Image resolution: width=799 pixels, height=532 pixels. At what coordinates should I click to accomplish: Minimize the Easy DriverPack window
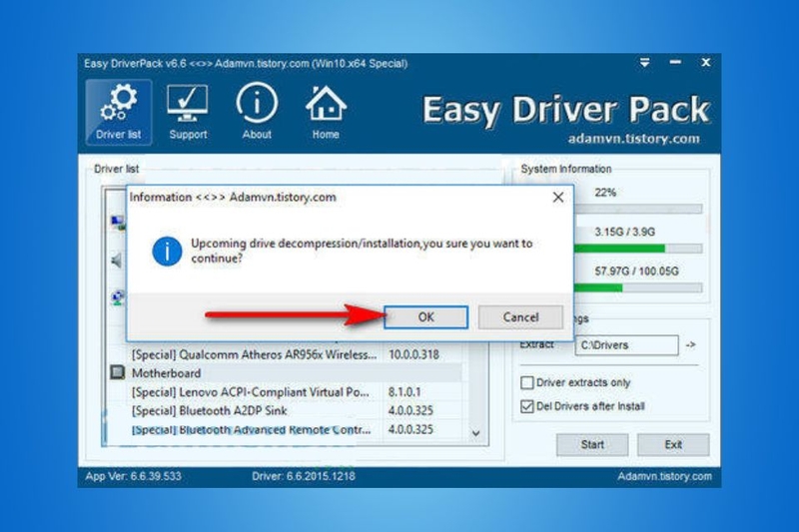[x=675, y=62]
